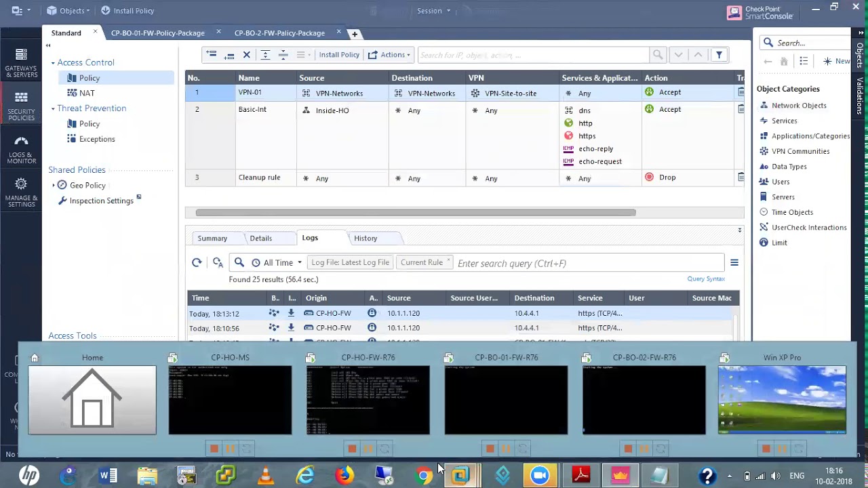Click the rulebase search magnifier

(657, 55)
